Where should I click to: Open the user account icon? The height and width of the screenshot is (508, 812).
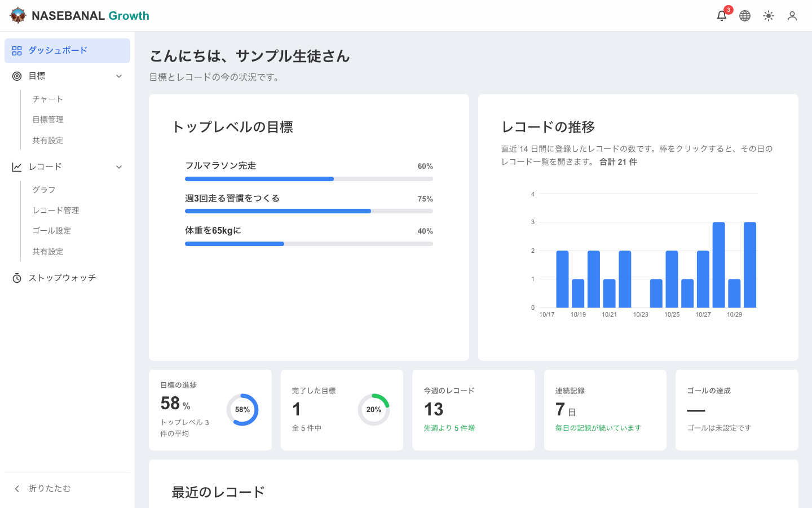(x=792, y=16)
